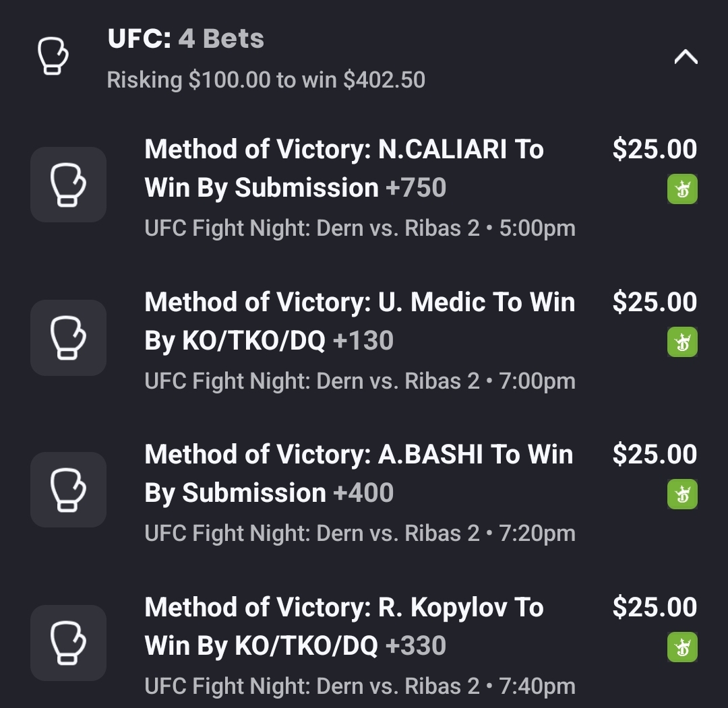Open A.BASHI To Win By Submission bet

coord(358,474)
